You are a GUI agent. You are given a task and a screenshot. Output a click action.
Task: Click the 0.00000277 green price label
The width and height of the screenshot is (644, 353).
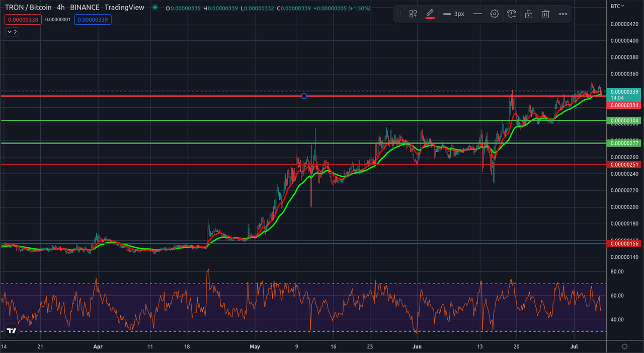point(623,143)
